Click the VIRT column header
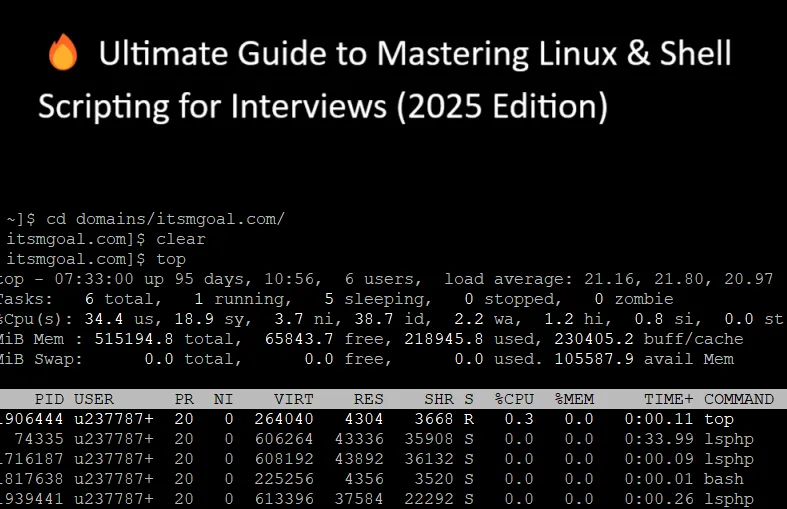 click(x=294, y=399)
